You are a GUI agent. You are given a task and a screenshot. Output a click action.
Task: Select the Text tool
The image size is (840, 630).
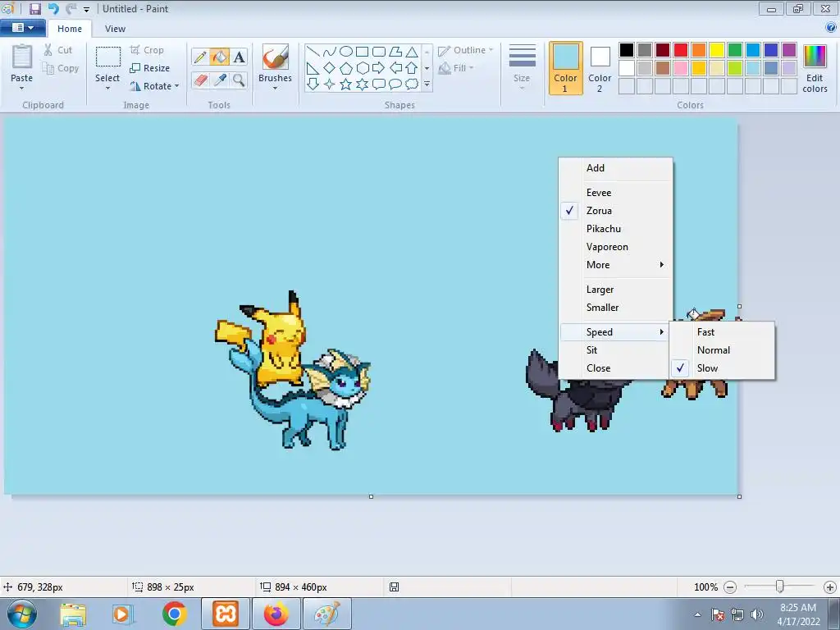coord(239,57)
